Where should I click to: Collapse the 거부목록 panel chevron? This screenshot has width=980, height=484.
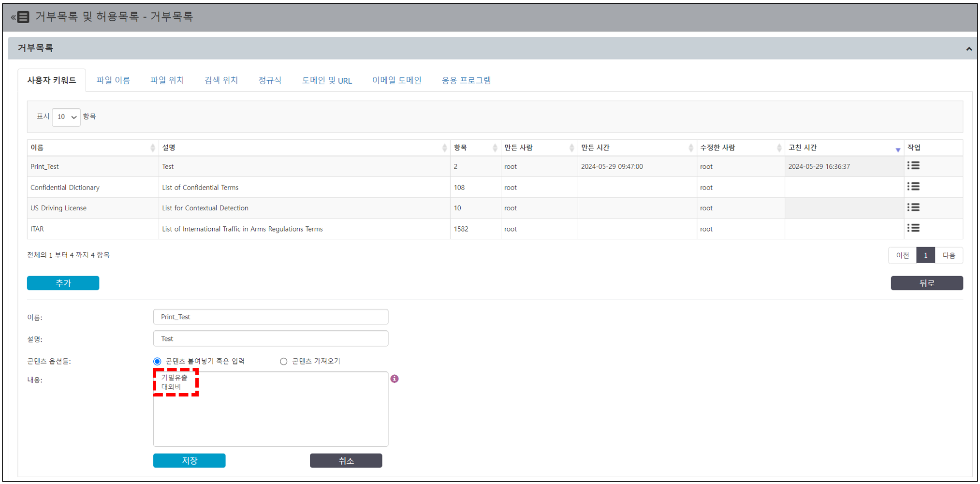(x=968, y=49)
